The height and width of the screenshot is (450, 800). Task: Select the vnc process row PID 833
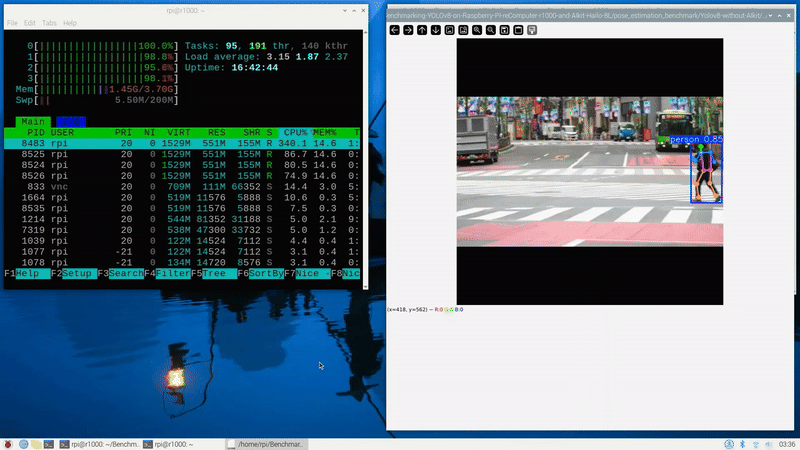pos(182,187)
